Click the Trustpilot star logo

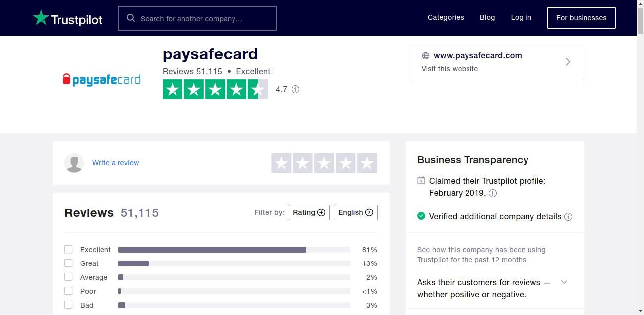[41, 18]
